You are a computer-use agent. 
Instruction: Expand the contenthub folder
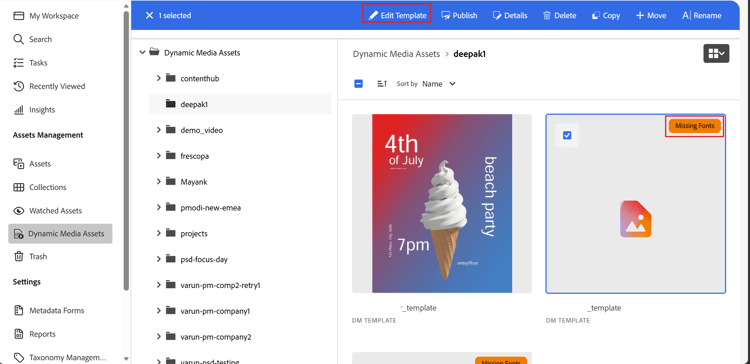click(x=159, y=78)
